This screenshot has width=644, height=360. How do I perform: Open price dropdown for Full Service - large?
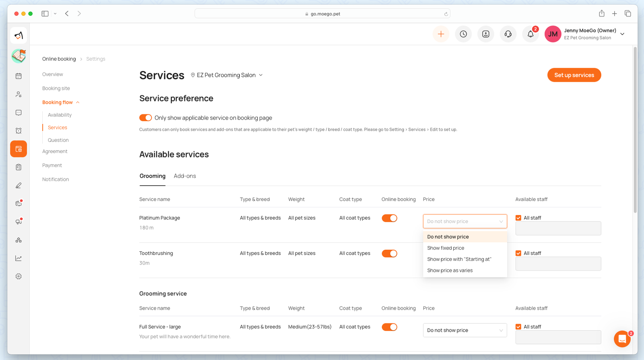464,330
